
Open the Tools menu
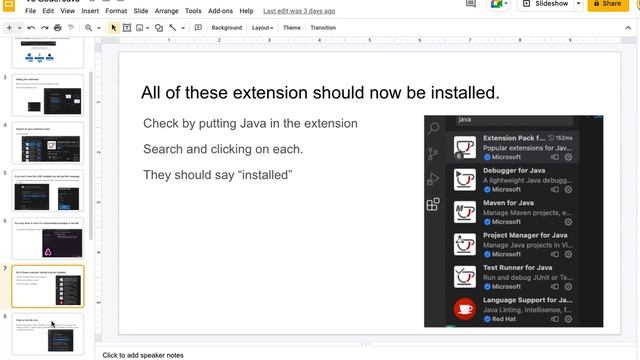[x=193, y=11]
